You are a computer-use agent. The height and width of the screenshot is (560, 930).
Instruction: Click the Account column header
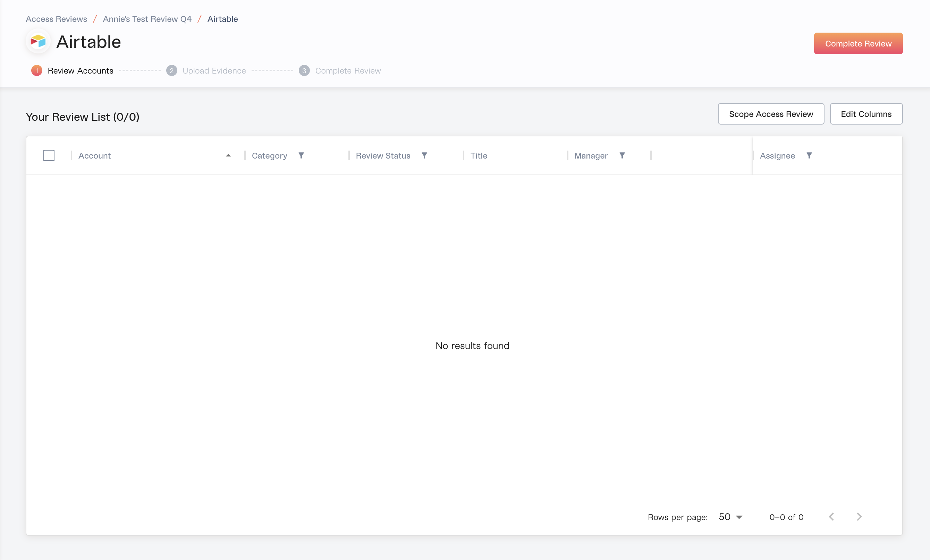point(94,155)
